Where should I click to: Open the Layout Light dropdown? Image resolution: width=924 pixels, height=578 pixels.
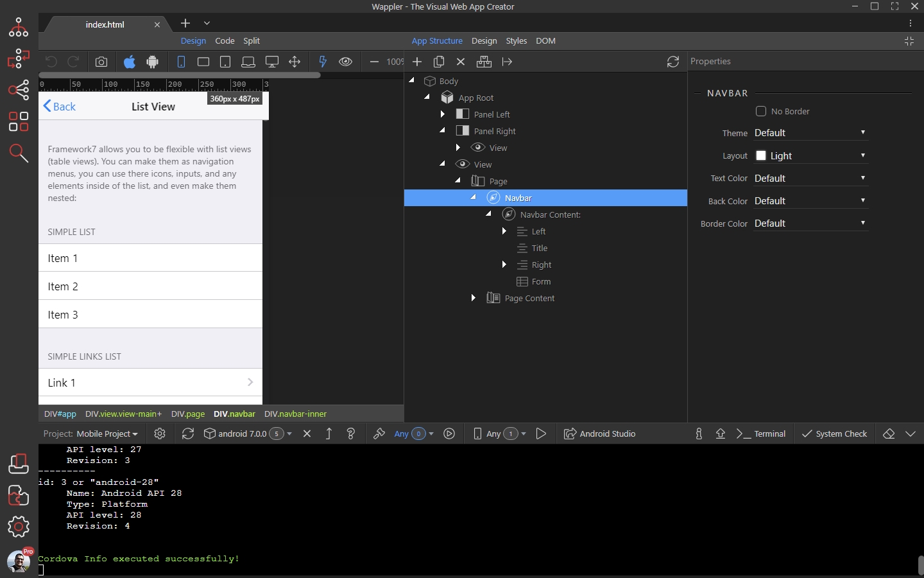810,155
